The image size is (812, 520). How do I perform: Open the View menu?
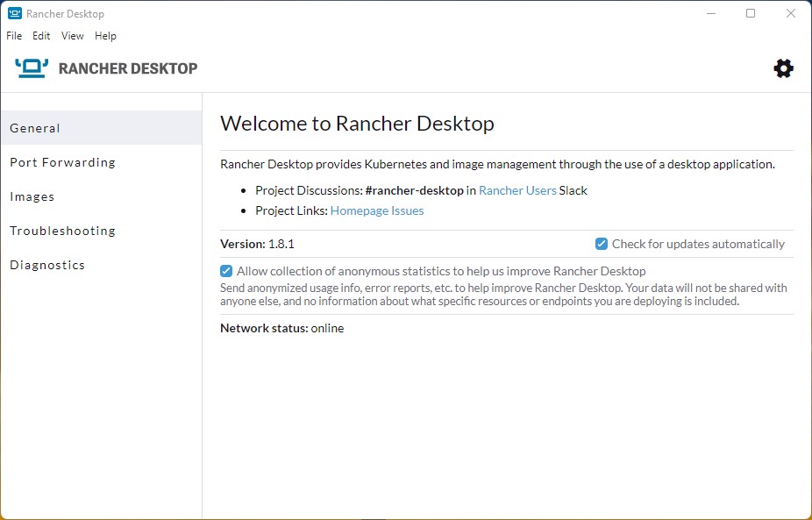point(73,36)
